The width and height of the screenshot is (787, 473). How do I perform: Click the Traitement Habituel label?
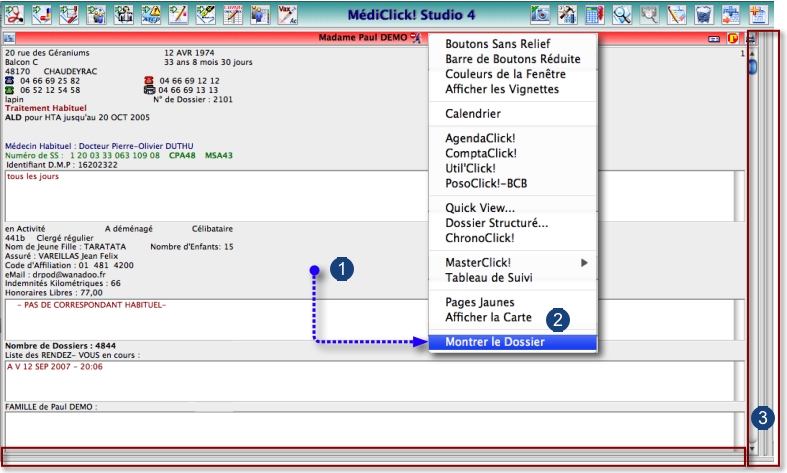click(46, 108)
